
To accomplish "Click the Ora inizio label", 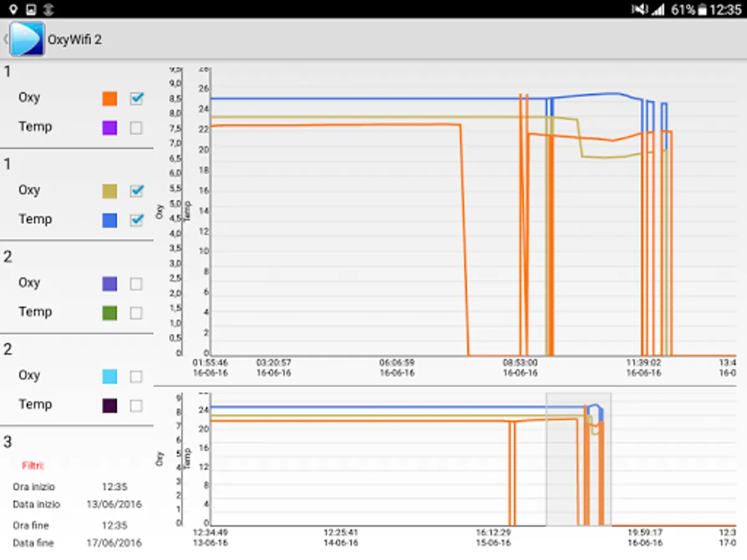I will click(x=34, y=487).
